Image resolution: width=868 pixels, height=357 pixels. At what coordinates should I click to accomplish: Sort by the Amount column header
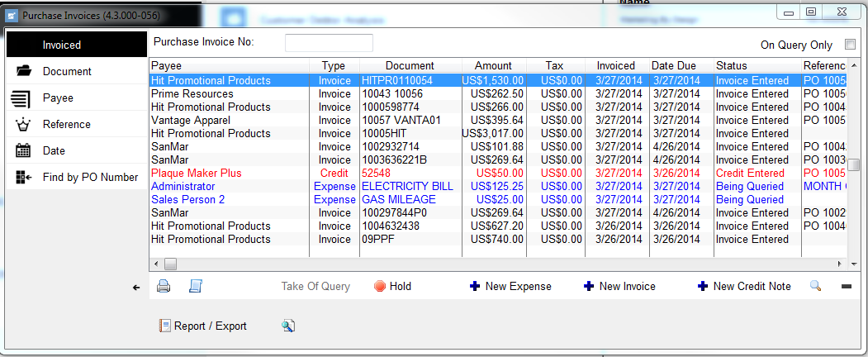coord(494,65)
